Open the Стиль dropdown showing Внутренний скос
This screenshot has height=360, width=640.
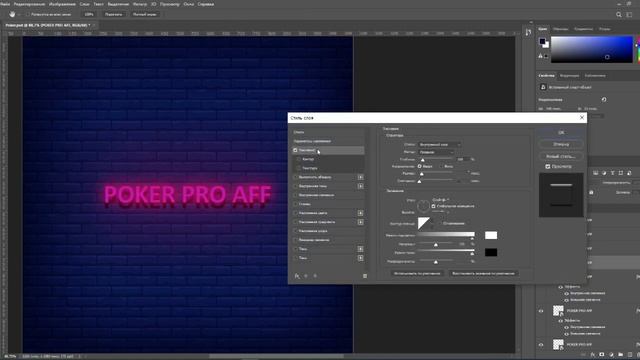click(440, 144)
